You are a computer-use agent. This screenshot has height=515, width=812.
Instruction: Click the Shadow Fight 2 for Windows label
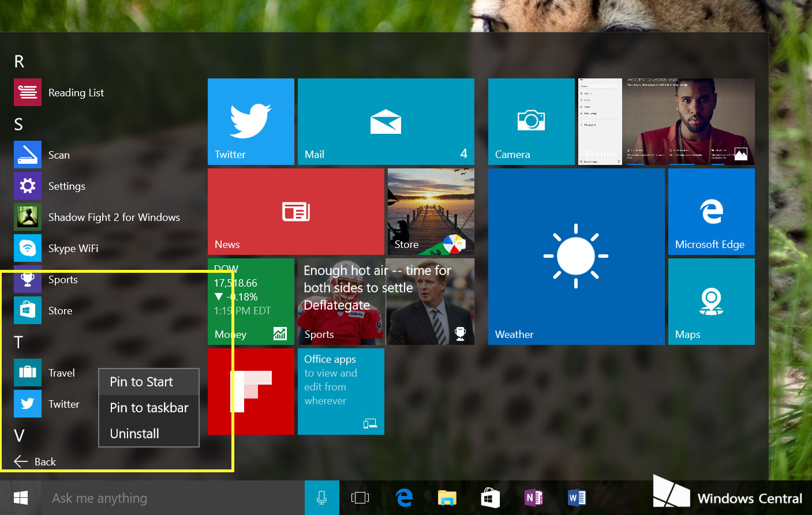pos(114,217)
